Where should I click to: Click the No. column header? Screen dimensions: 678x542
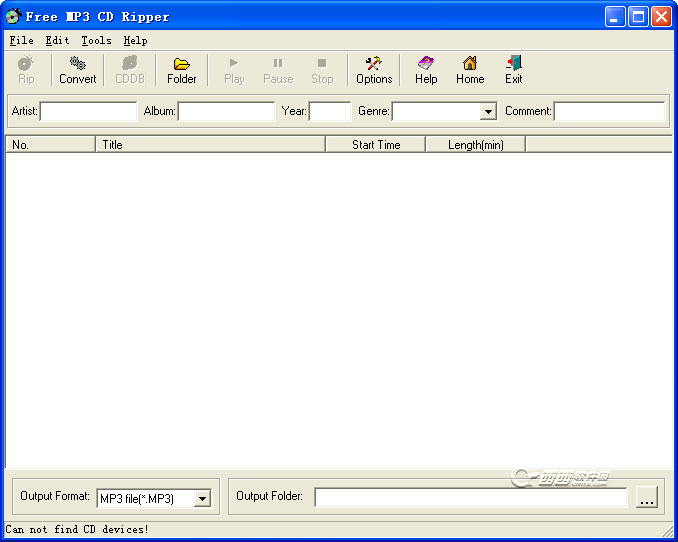tap(51, 144)
